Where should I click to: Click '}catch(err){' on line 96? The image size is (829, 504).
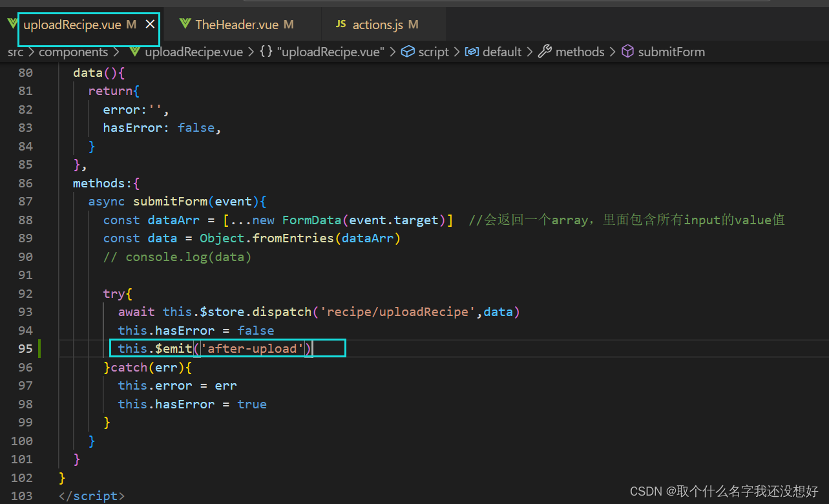pyautogui.click(x=148, y=367)
